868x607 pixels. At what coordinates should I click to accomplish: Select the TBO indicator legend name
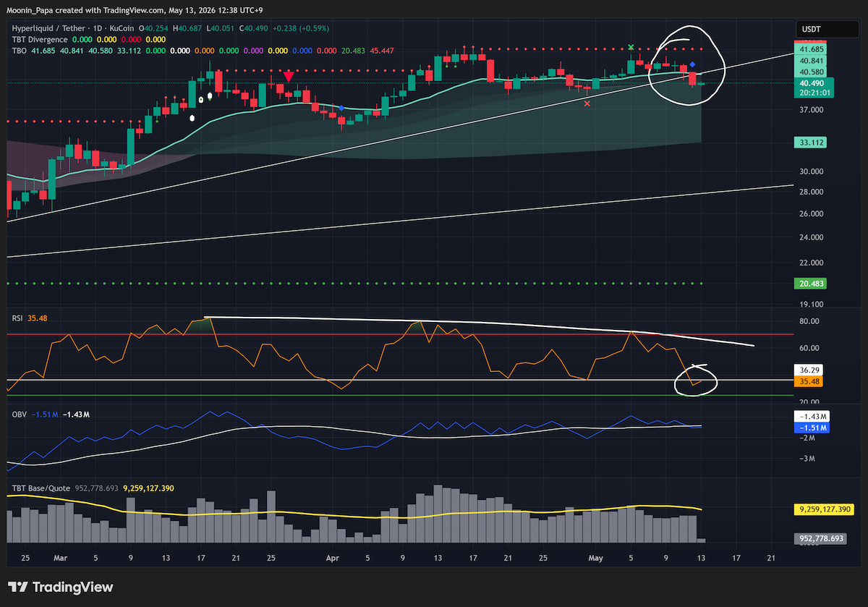20,50
